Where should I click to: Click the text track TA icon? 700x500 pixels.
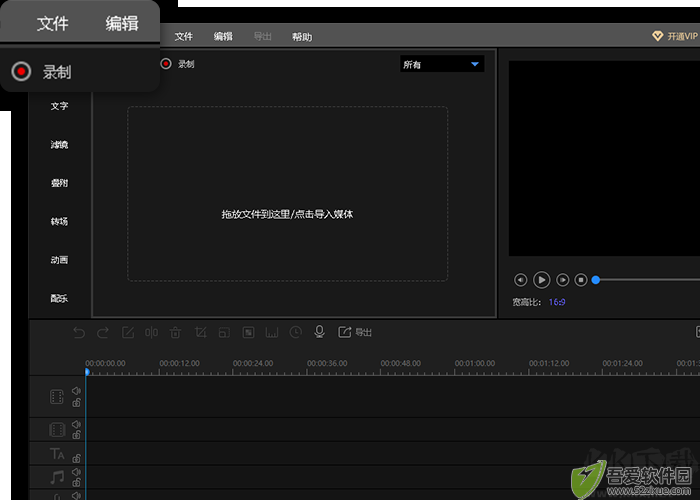tap(57, 454)
